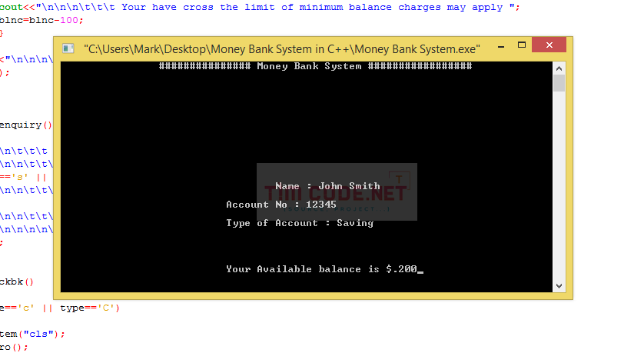Close the Money Bank System.exe window
This screenshot has width=644, height=353.
pos(549,45)
